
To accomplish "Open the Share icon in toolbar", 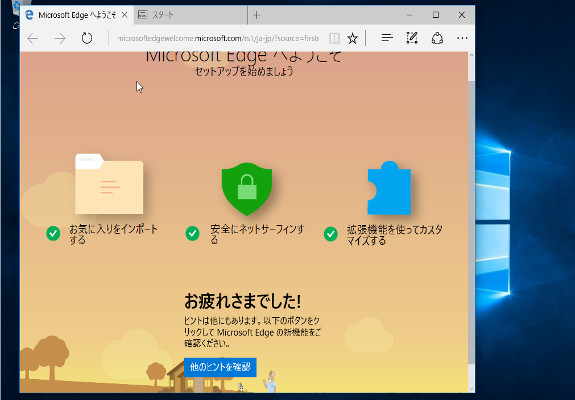I will click(437, 38).
